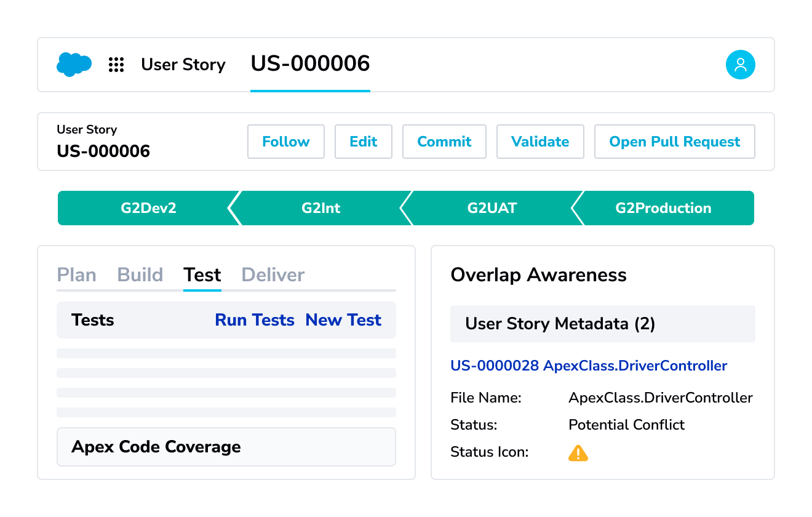Expand the Tests panel header
Viewport: 812px width, 517px height.
pyautogui.click(x=93, y=320)
